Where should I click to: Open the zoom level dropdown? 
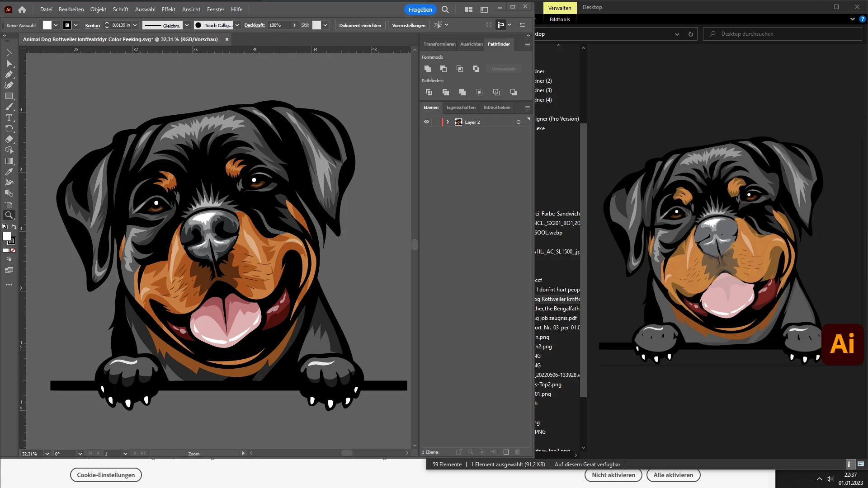click(47, 454)
